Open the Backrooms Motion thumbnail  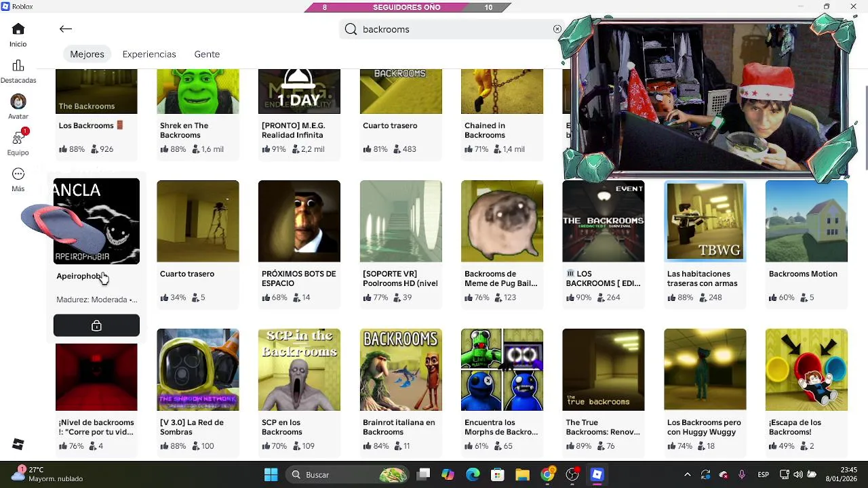coord(806,221)
